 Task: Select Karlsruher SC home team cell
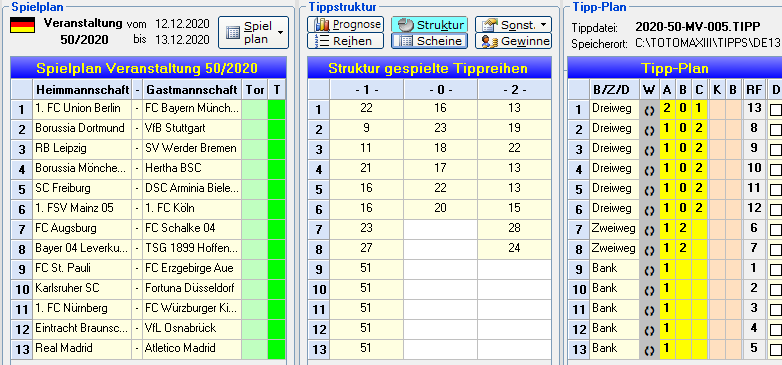coord(82,290)
